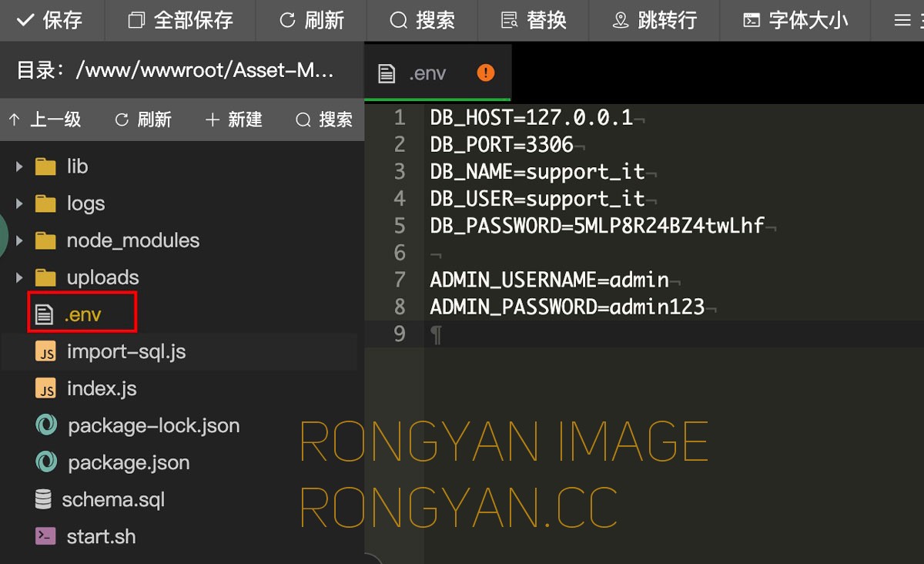The width and height of the screenshot is (924, 564).
Task: Expand the logs folder arrow
Action: pos(19,203)
